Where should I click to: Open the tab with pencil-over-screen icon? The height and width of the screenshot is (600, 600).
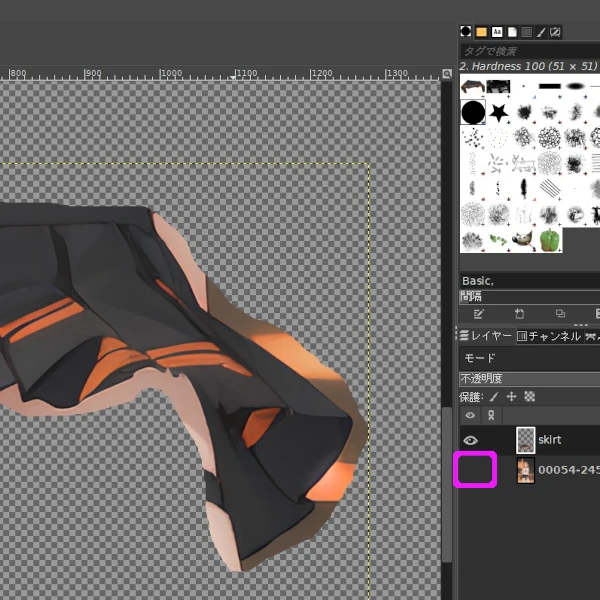(x=556, y=32)
